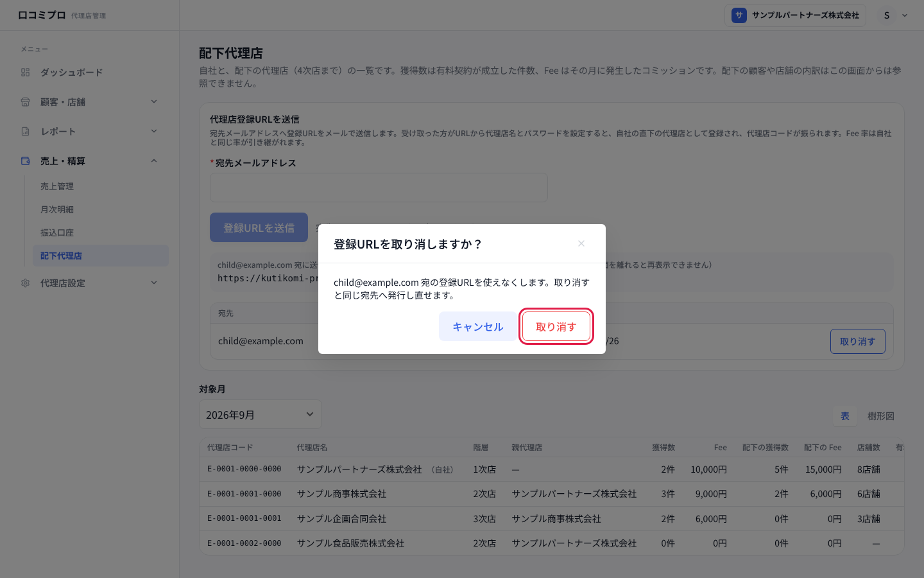Viewport: 924px width, 578px height.
Task: Click 取り消す in the child@example.com row
Action: 858,341
